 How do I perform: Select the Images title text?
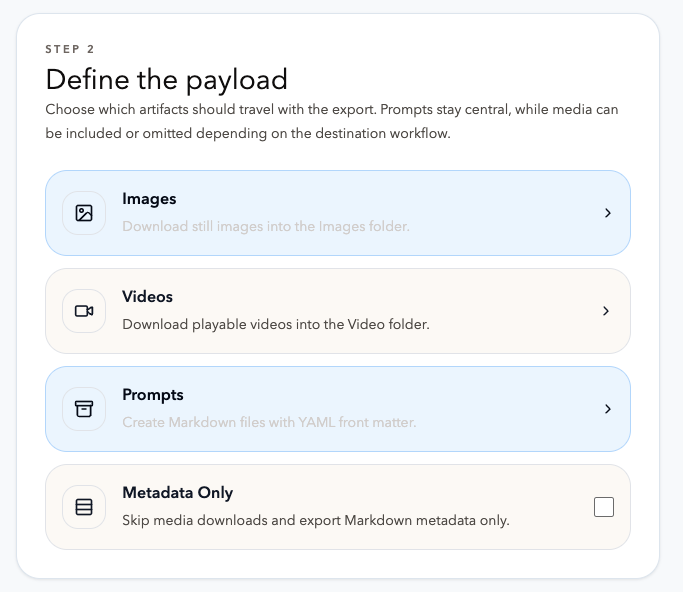[x=149, y=199]
